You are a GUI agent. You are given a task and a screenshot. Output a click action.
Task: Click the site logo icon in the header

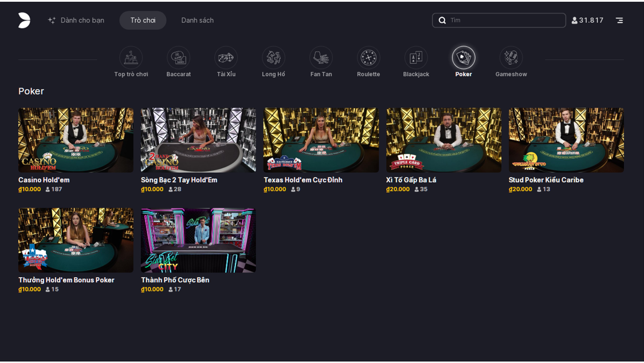[x=24, y=20]
